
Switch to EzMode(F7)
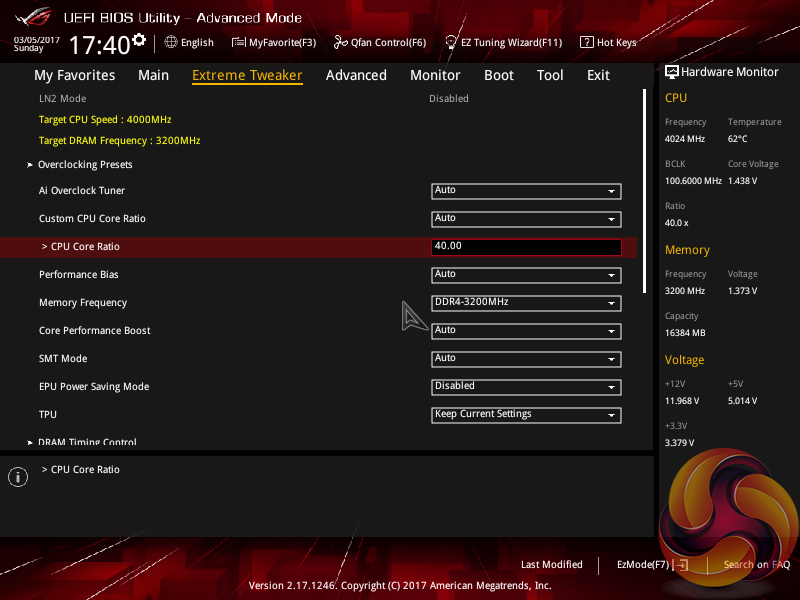pyautogui.click(x=652, y=565)
